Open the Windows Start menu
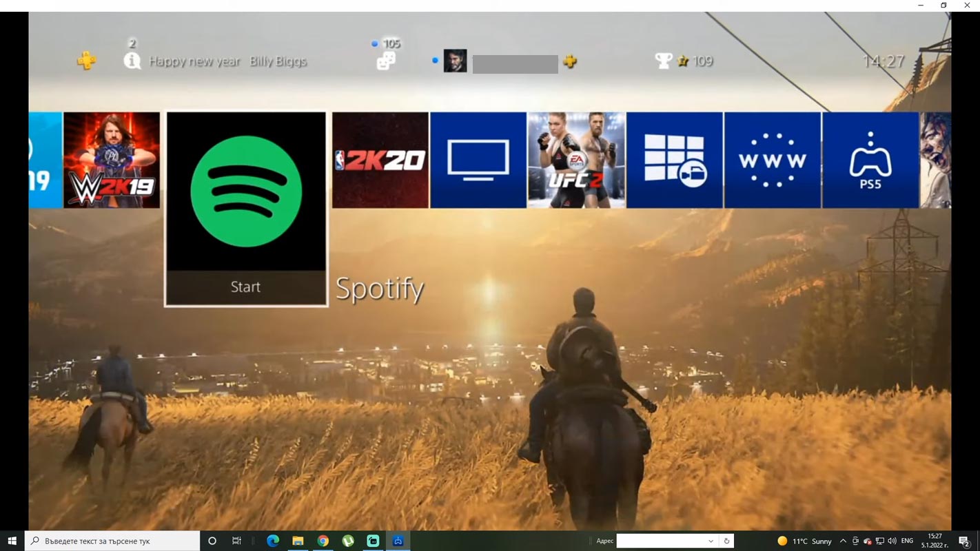980x551 pixels. click(x=12, y=541)
